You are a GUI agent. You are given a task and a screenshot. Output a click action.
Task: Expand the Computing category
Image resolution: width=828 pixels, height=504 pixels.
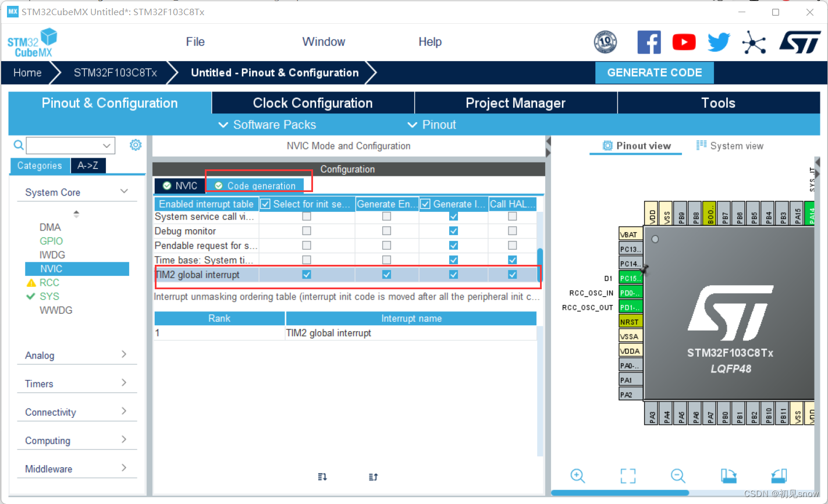point(124,439)
